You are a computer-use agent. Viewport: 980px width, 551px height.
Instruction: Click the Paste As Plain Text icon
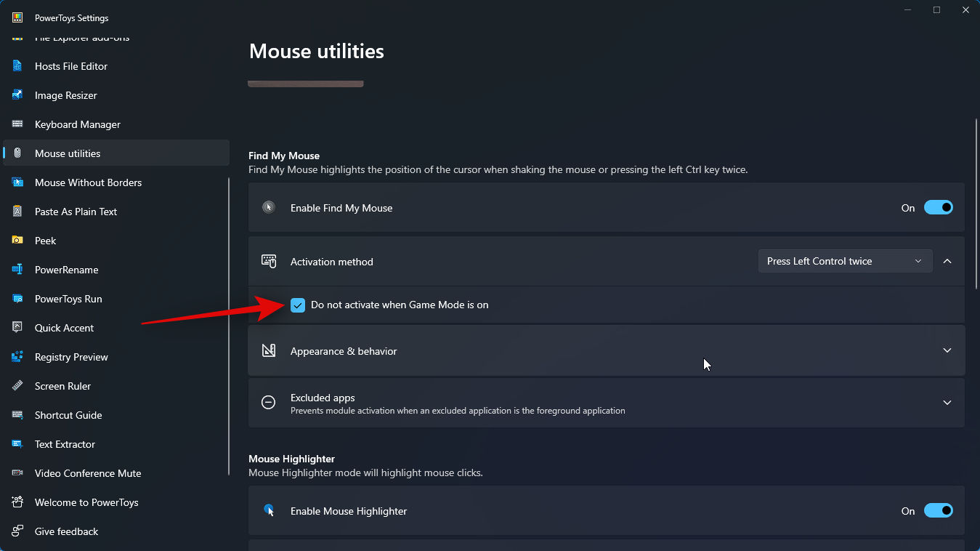click(17, 212)
